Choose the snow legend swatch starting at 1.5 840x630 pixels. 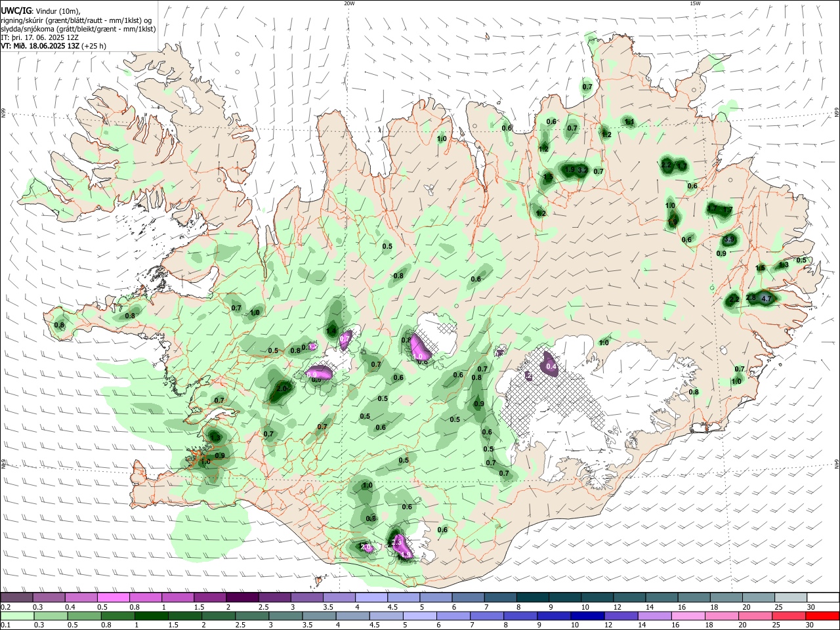pyautogui.click(x=210, y=597)
